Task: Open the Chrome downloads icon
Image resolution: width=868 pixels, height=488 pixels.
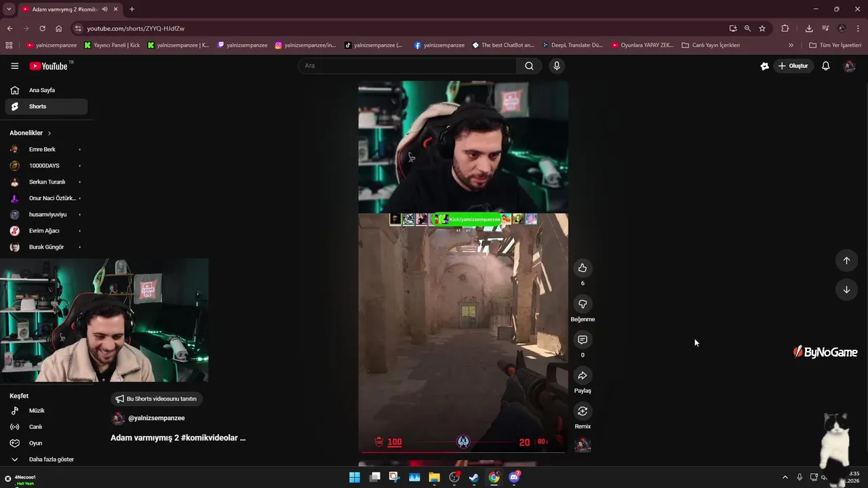Action: click(x=809, y=28)
